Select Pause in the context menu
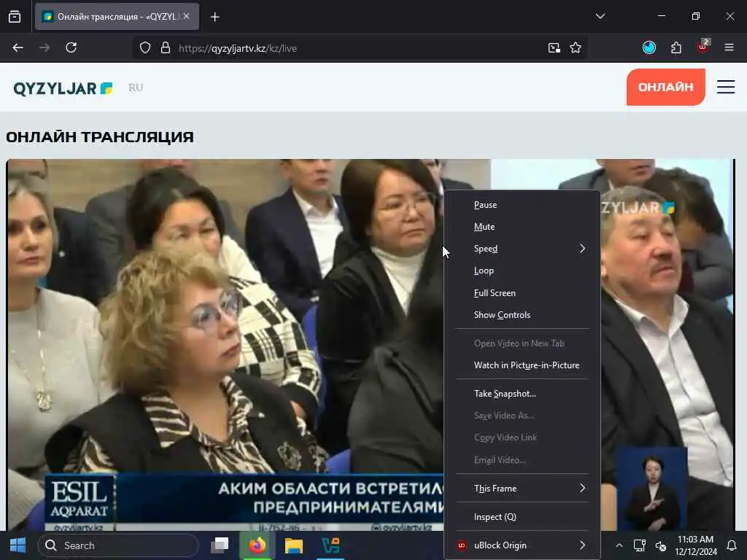Viewport: 747px width, 560px height. tap(522, 205)
